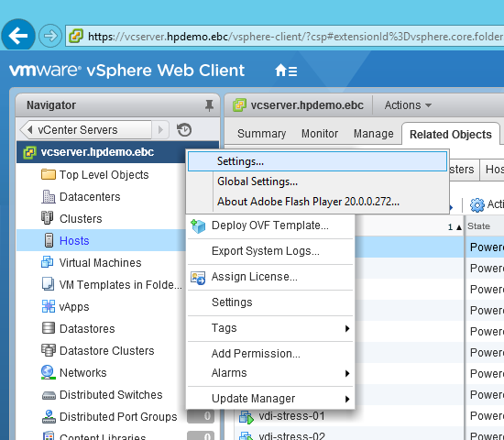Select Settings in vCenter context menu
This screenshot has height=440, width=504.
pyautogui.click(x=270, y=302)
